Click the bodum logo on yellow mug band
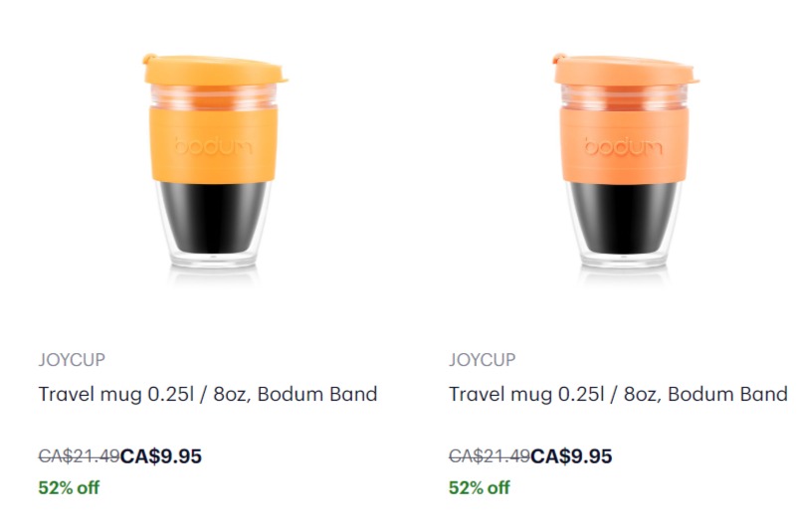797x532 pixels. pos(214,147)
